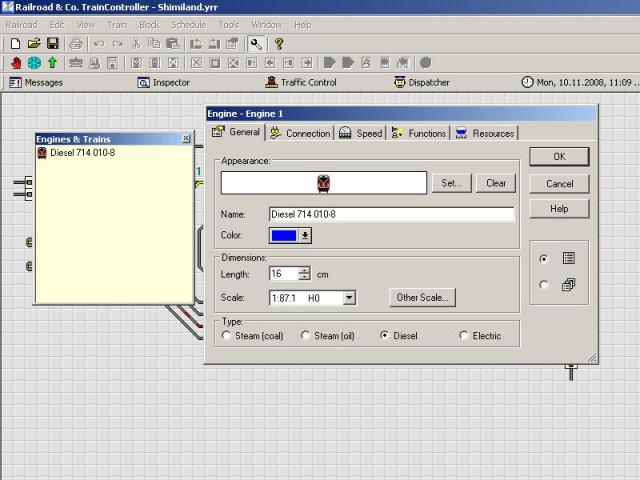The height and width of the screenshot is (480, 640).
Task: Switch to the General tab
Action: pos(237,132)
